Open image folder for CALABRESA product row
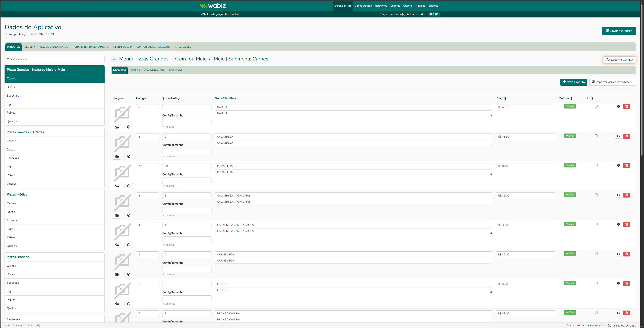 pos(117,157)
